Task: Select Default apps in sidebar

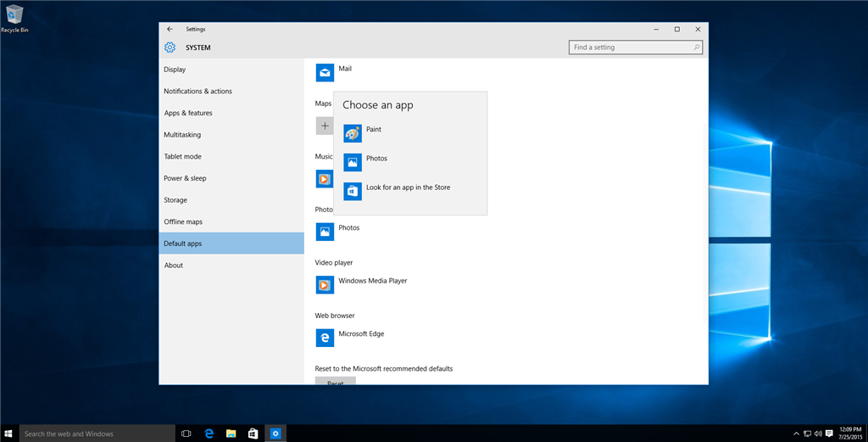Action: pyautogui.click(x=231, y=243)
